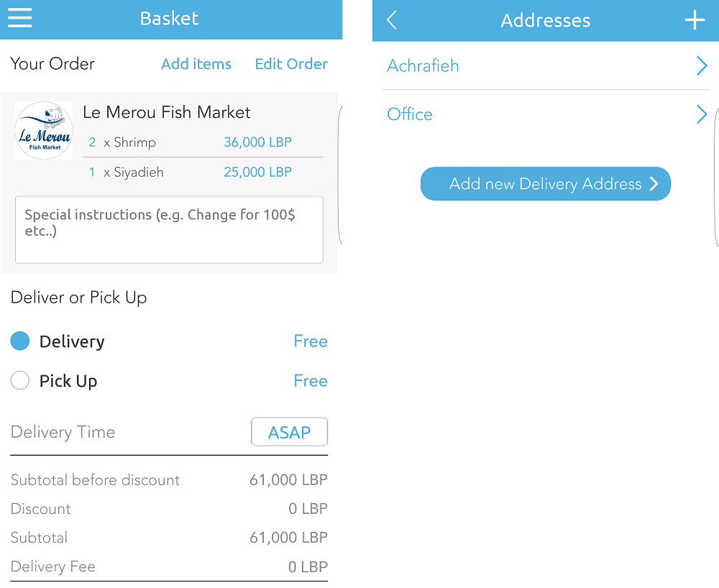
Task: Tap the back arrow in Addresses header
Action: coord(392,20)
